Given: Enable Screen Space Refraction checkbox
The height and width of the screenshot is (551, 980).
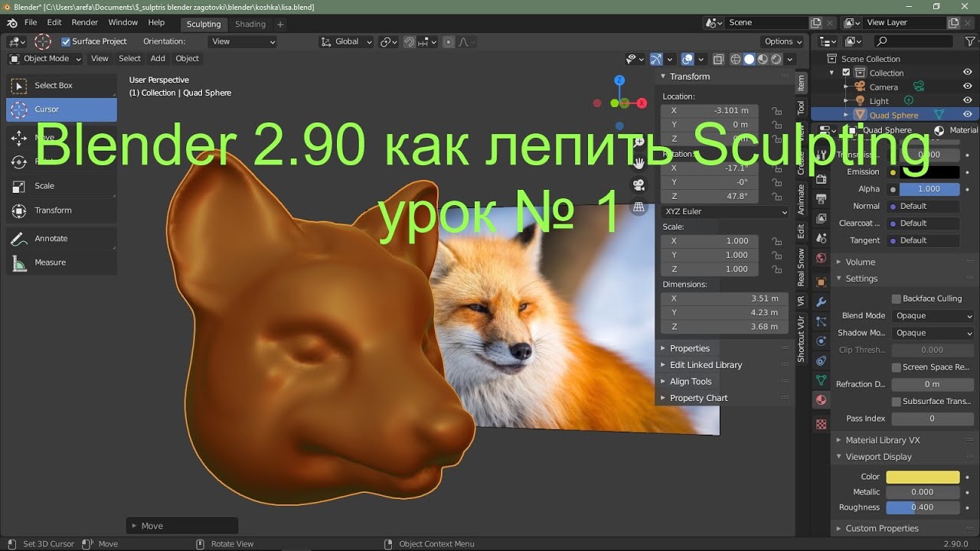Looking at the screenshot, I should click(897, 367).
